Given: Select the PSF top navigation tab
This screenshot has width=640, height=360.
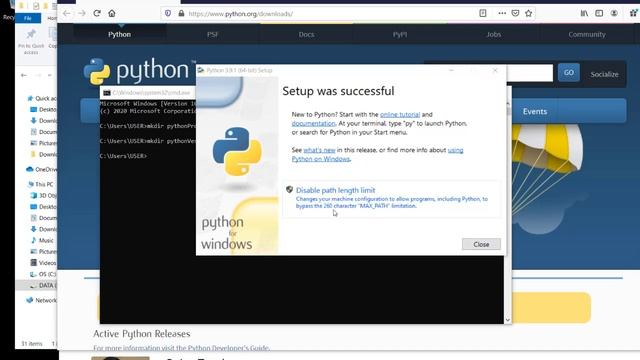Looking at the screenshot, I should 213,34.
